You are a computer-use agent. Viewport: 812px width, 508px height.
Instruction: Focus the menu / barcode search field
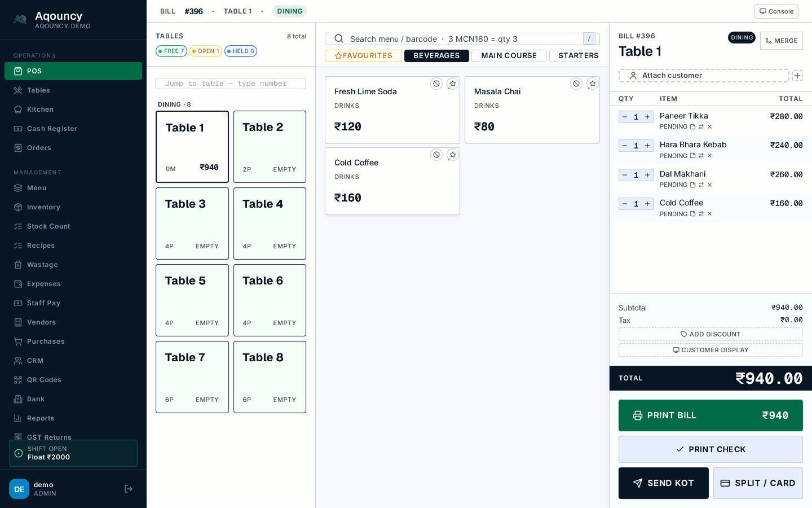[462, 39]
